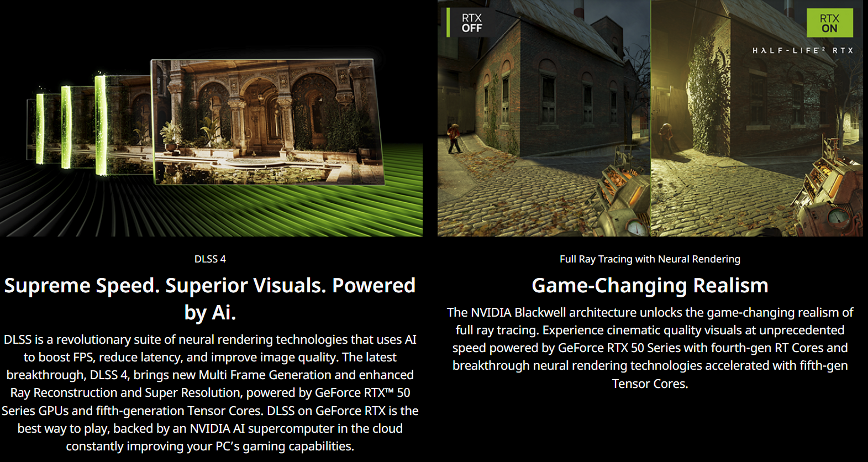Click the "Game-Changing Realism" heading

[x=650, y=286]
